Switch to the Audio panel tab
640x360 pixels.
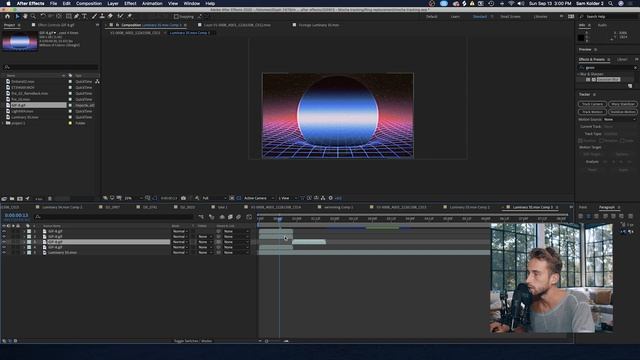coord(602,25)
